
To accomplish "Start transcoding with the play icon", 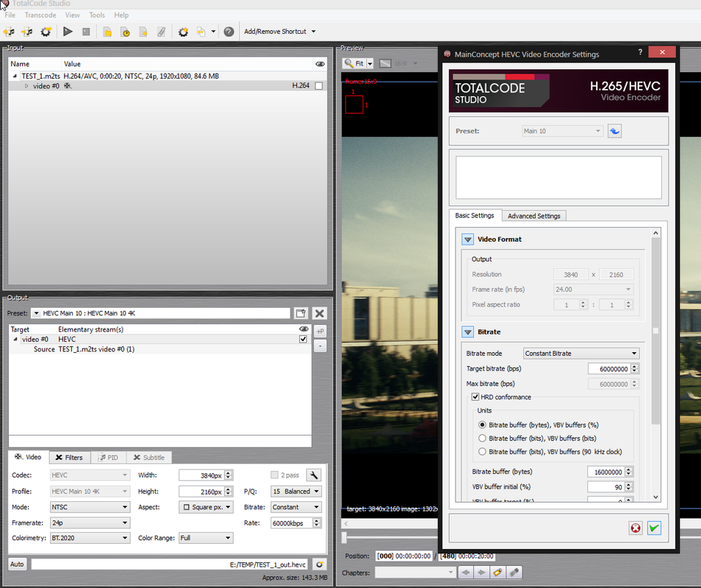I will (x=68, y=32).
